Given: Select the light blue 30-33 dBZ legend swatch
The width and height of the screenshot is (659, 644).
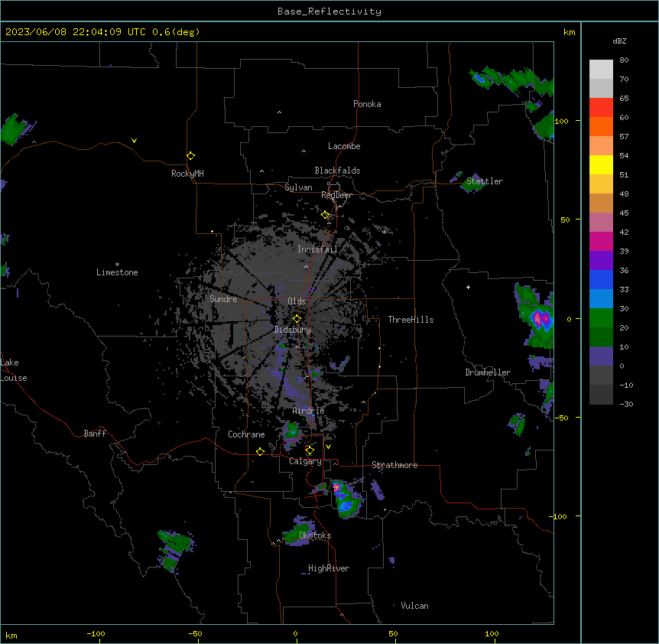Looking at the screenshot, I should (601, 298).
